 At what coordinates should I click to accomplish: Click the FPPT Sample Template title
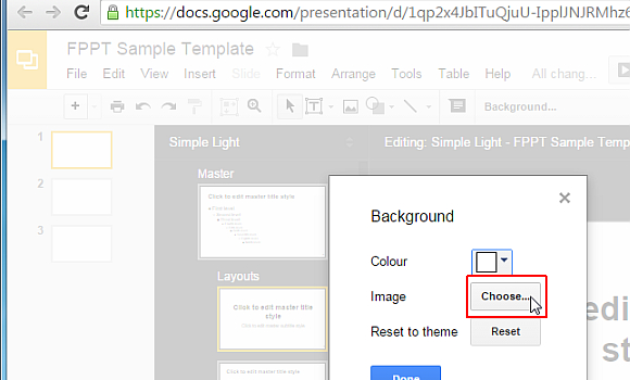tap(160, 49)
